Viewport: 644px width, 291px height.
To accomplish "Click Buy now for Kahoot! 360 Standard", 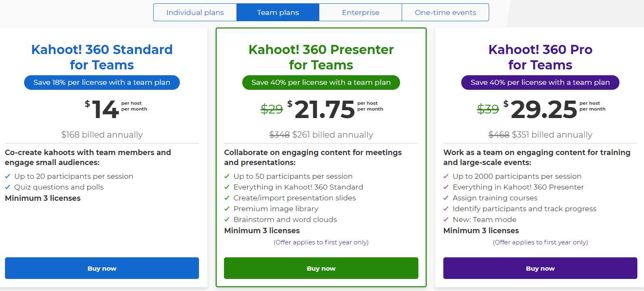I will click(x=102, y=268).
